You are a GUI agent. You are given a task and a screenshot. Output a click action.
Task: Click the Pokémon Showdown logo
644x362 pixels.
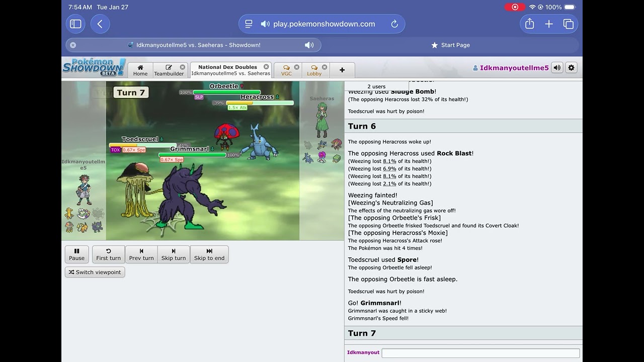(94, 67)
